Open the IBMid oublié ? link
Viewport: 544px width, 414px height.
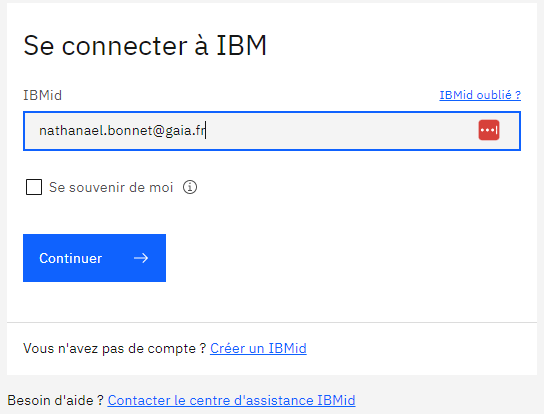pyautogui.click(x=480, y=95)
